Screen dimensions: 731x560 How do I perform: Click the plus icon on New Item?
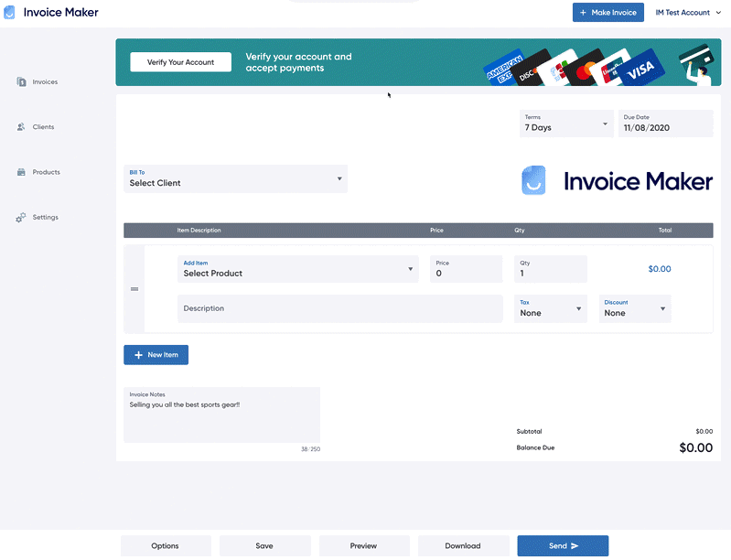(138, 355)
